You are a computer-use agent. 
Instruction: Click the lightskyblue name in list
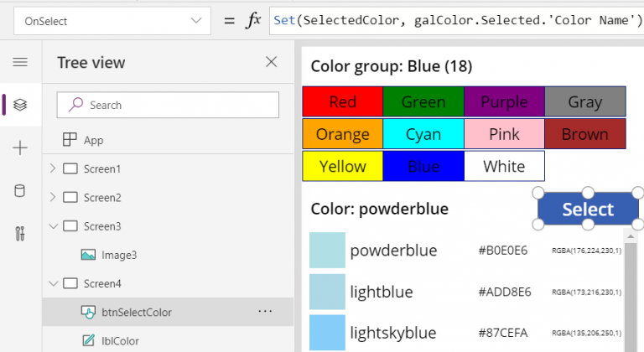click(393, 333)
